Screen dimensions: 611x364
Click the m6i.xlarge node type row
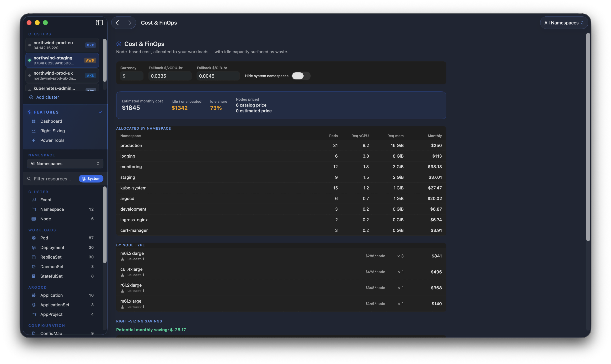point(281,304)
